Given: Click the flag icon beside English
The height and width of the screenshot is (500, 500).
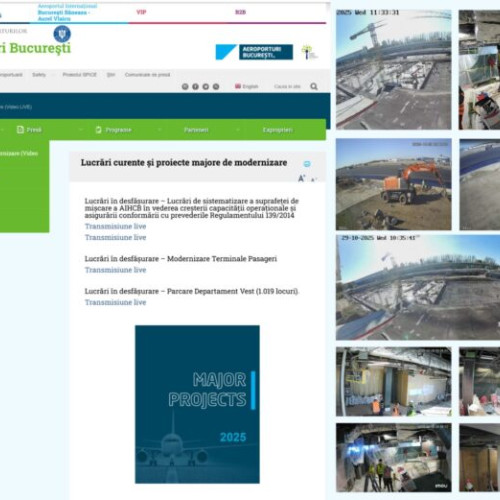Looking at the screenshot, I should click(x=238, y=86).
